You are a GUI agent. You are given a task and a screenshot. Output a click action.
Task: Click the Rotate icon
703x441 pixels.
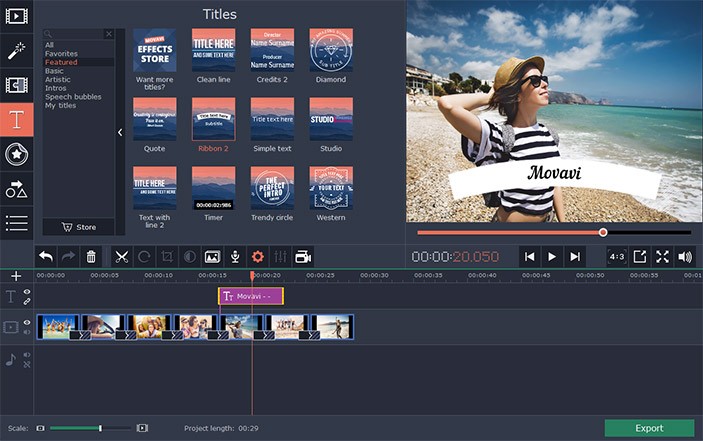click(144, 257)
